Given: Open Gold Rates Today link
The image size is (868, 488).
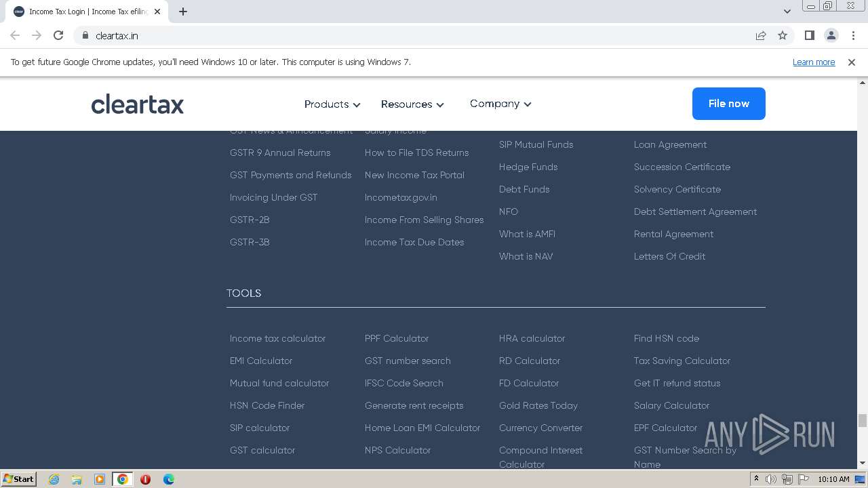Looking at the screenshot, I should tap(538, 405).
